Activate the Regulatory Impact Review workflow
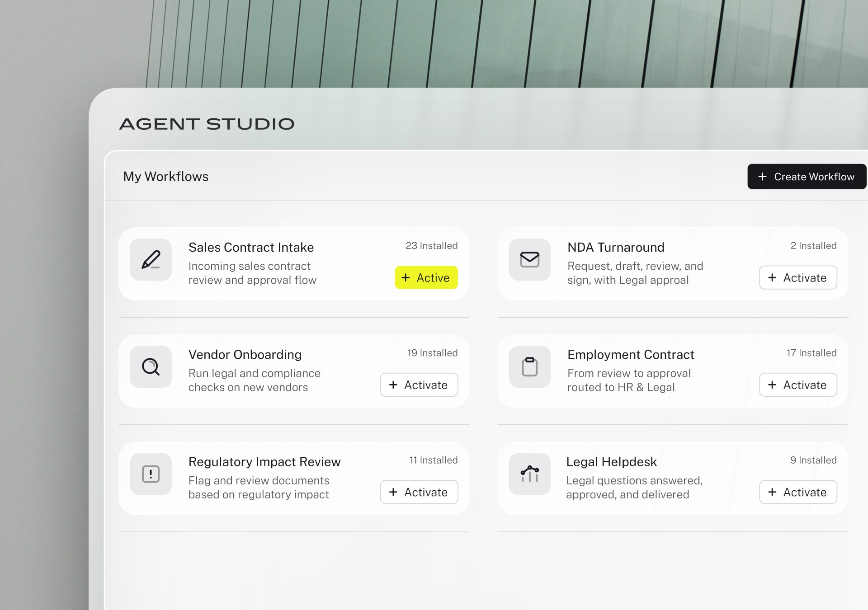This screenshot has height=610, width=868. (419, 492)
